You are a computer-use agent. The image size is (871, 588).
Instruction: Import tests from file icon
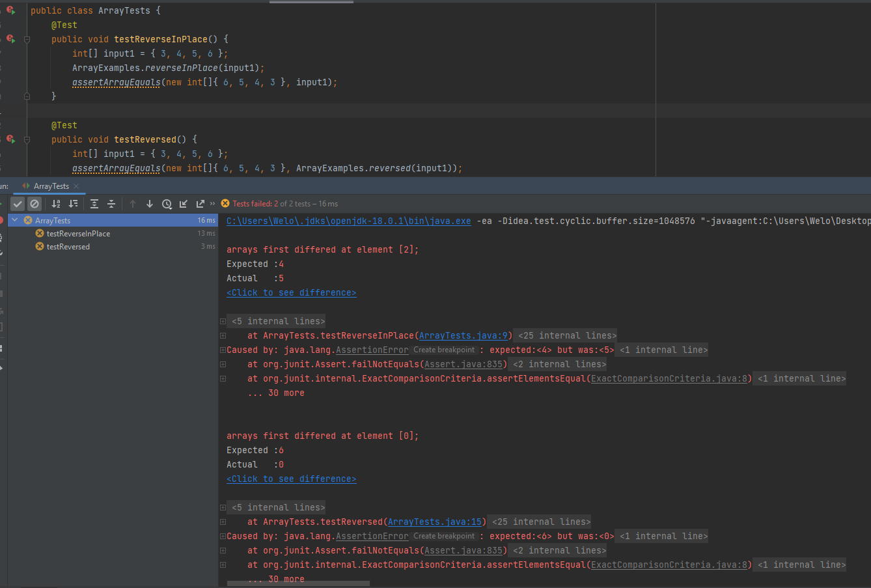click(184, 204)
